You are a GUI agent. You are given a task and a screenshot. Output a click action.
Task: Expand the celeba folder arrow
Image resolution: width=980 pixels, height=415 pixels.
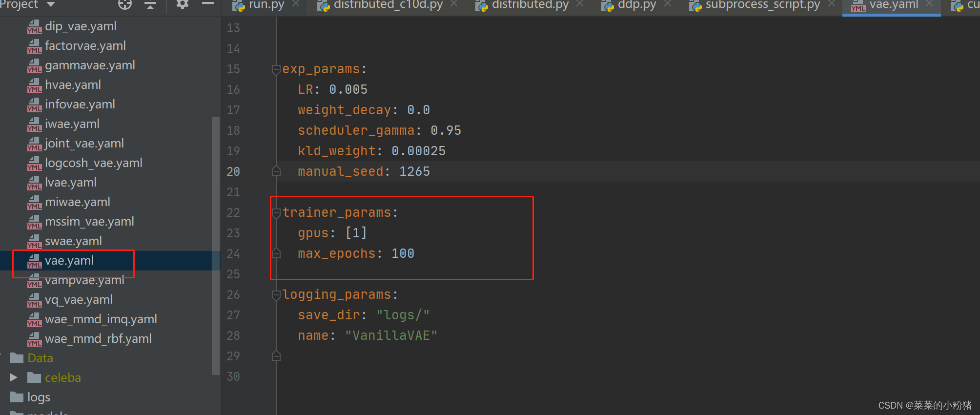click(13, 377)
